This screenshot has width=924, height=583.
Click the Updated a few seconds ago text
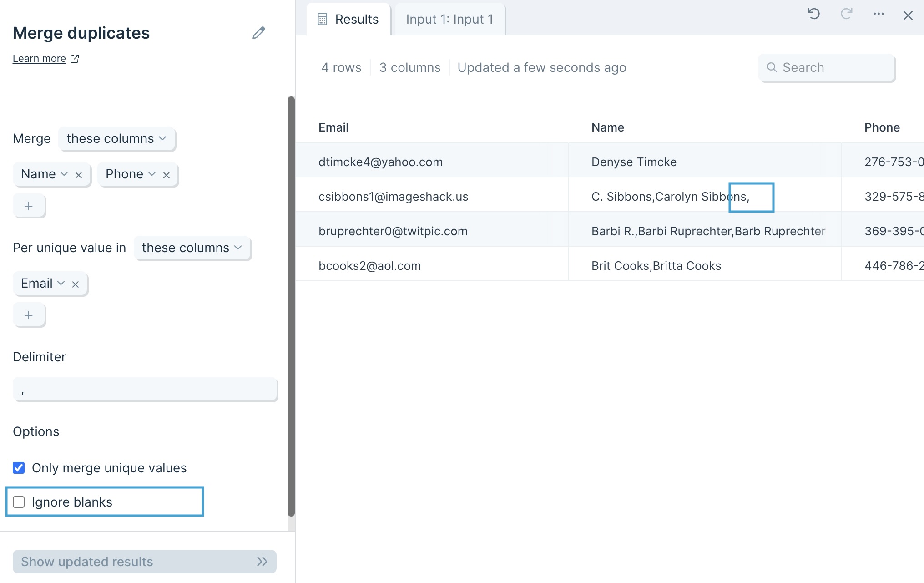[x=542, y=67]
